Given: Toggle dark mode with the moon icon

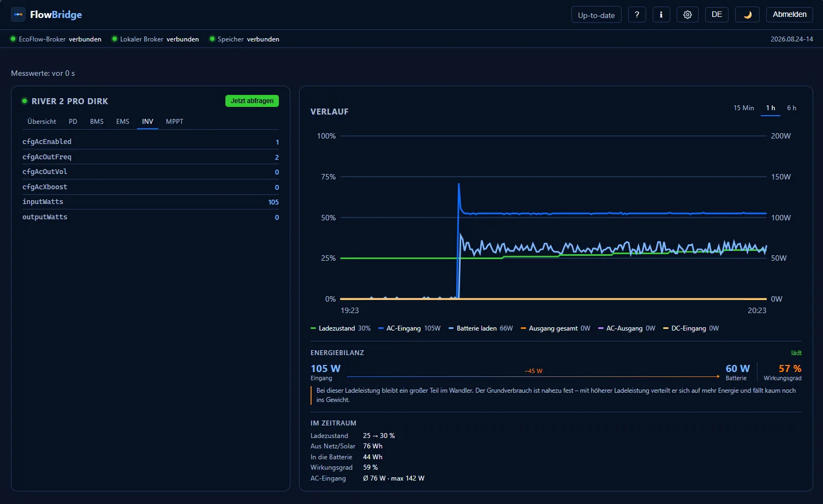Looking at the screenshot, I should pos(747,15).
